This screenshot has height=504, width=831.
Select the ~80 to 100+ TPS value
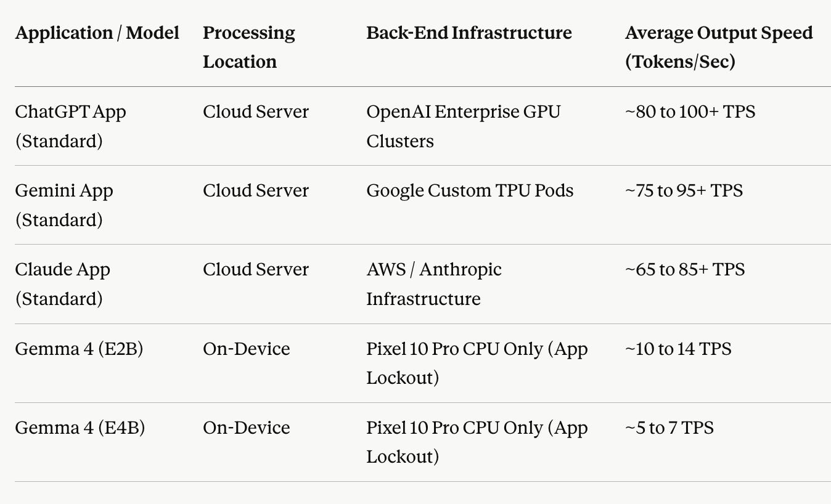690,112
